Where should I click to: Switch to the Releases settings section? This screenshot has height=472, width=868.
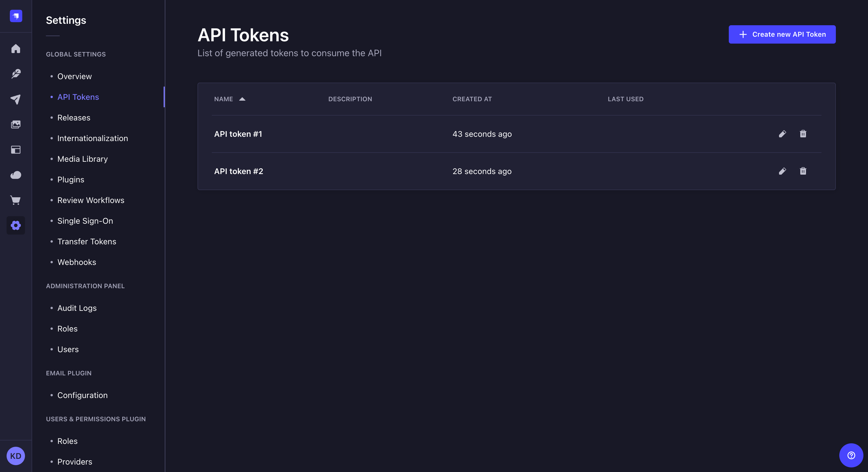click(73, 118)
